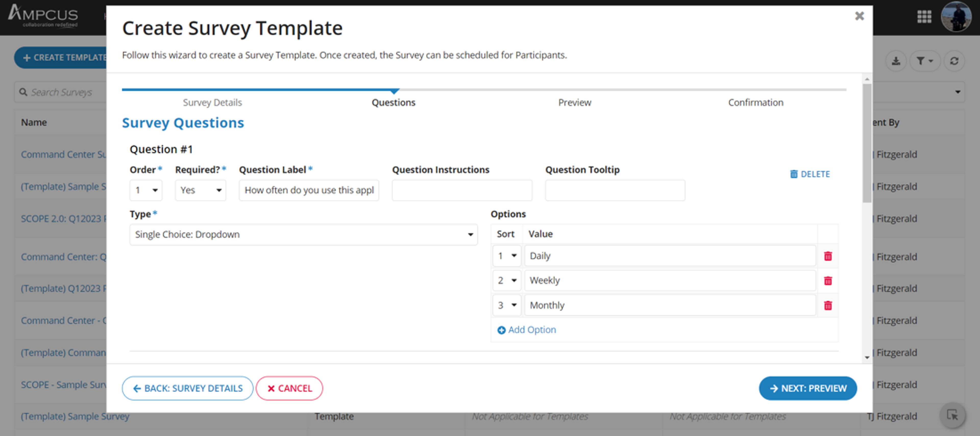Go to the Confirmation wizard step

point(755,102)
